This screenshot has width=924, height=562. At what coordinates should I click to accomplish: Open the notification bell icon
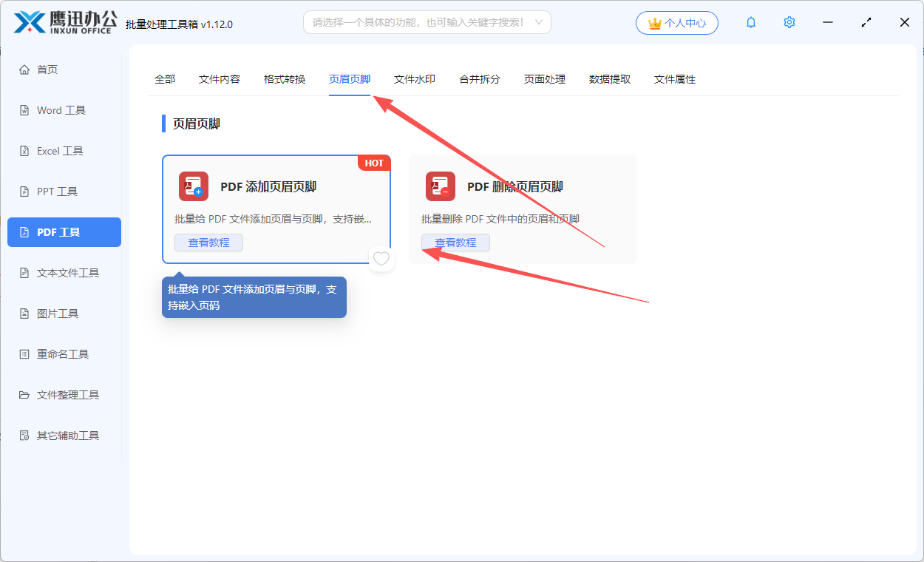pos(750,22)
